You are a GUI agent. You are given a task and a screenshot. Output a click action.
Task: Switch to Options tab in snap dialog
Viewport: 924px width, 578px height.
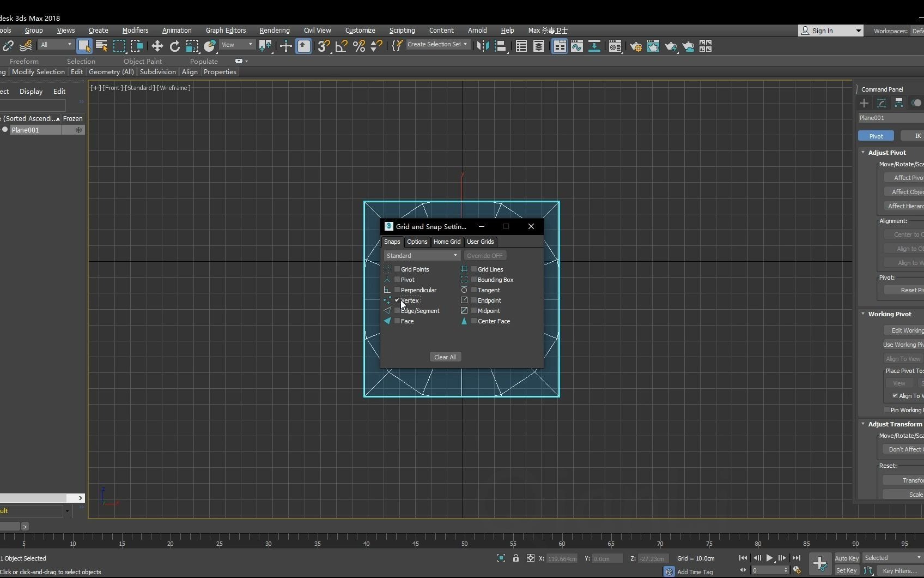coord(417,242)
